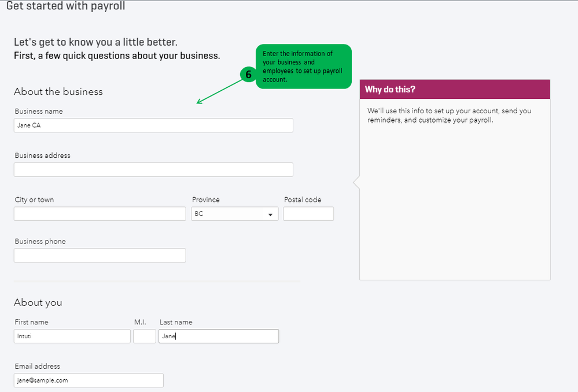Image resolution: width=578 pixels, height=392 pixels.
Task: Select the Last name field containing "Jane"
Action: 219,336
